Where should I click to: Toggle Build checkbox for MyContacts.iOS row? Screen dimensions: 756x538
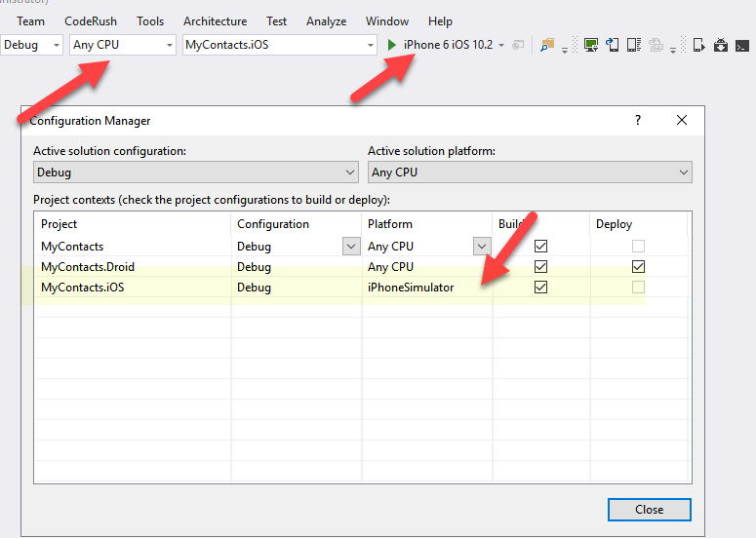tap(540, 287)
